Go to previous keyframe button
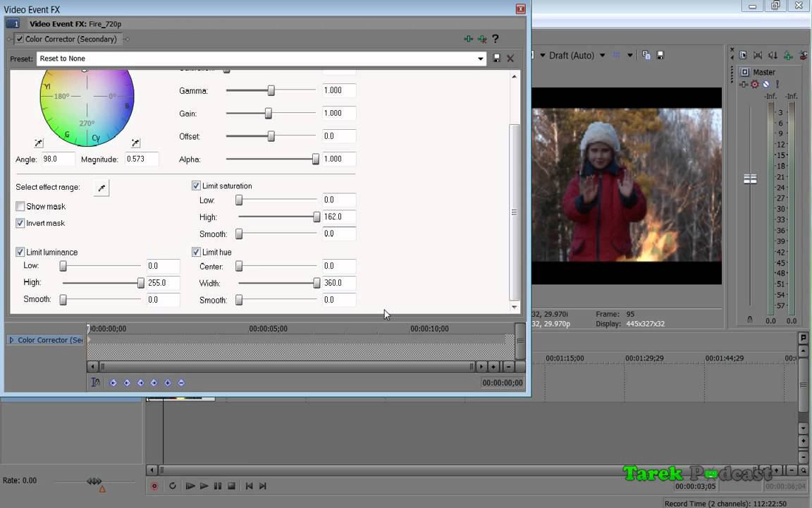Viewport: 812px width, 508px height. tap(127, 382)
